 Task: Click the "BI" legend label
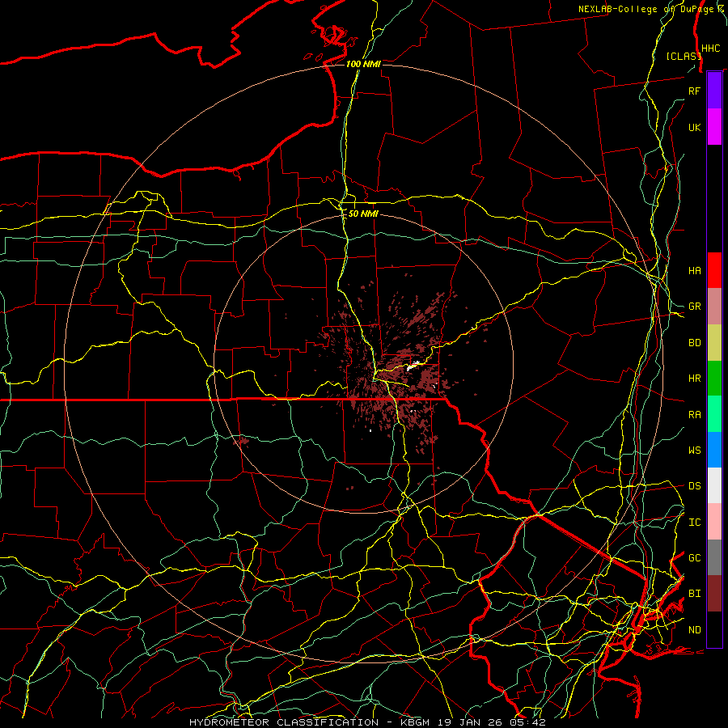tap(694, 594)
